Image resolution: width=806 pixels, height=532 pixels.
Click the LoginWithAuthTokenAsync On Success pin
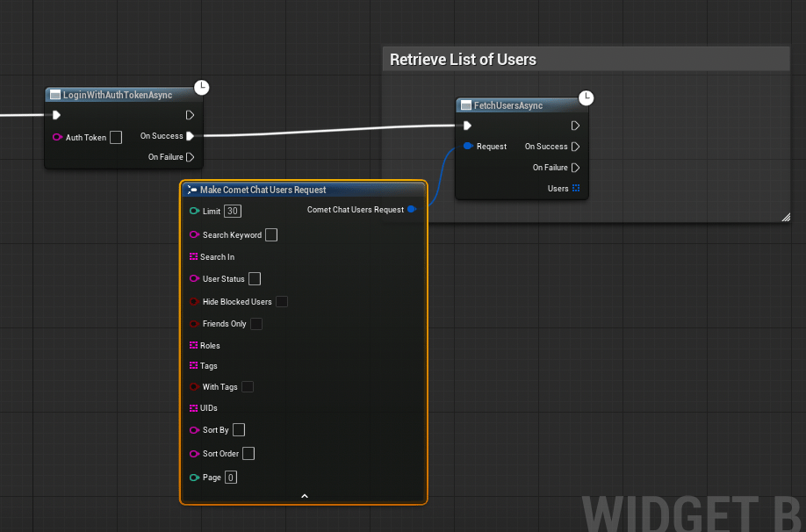click(x=190, y=136)
